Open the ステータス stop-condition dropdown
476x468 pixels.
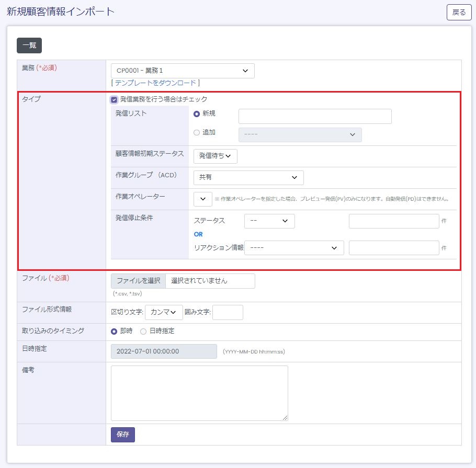point(269,221)
